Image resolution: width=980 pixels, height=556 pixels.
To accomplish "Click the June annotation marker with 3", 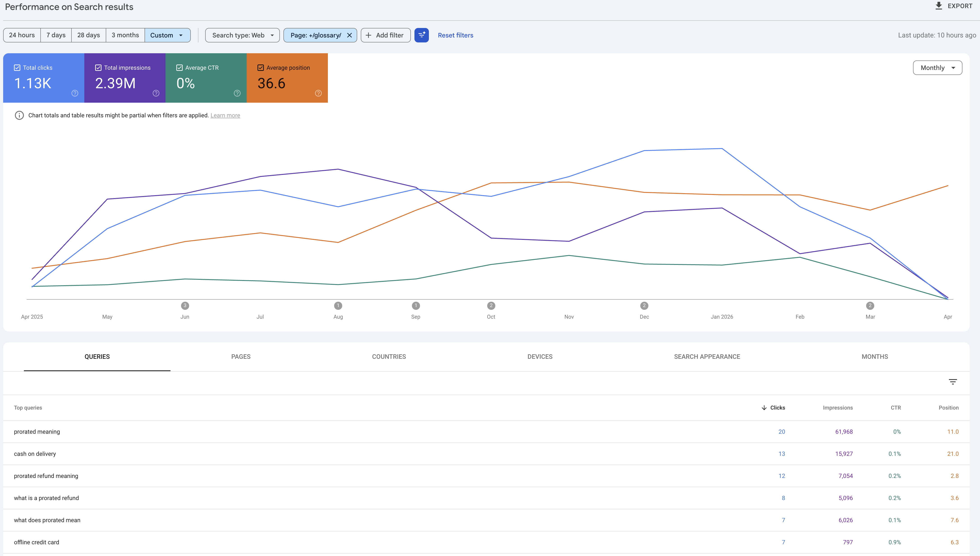I will pos(185,306).
